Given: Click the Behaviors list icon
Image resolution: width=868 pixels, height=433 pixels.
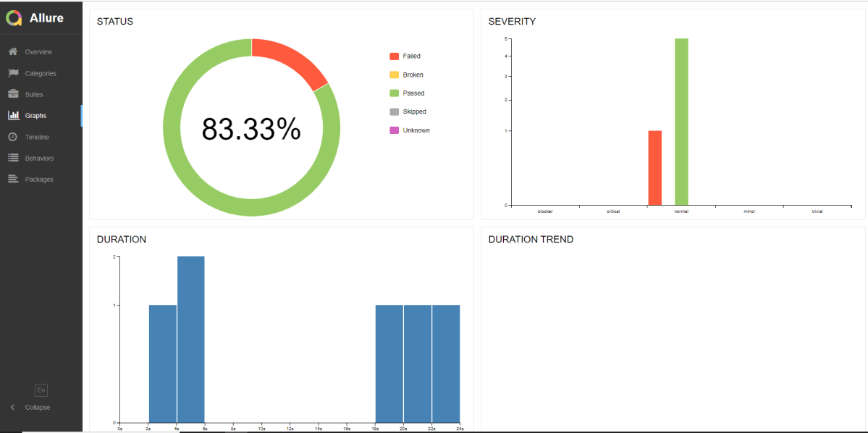Looking at the screenshot, I should click(13, 158).
